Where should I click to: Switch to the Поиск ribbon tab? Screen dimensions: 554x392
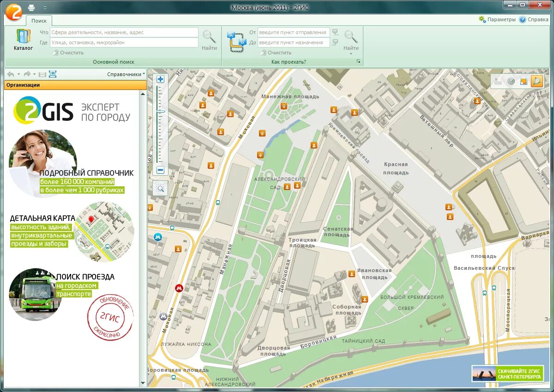point(39,21)
